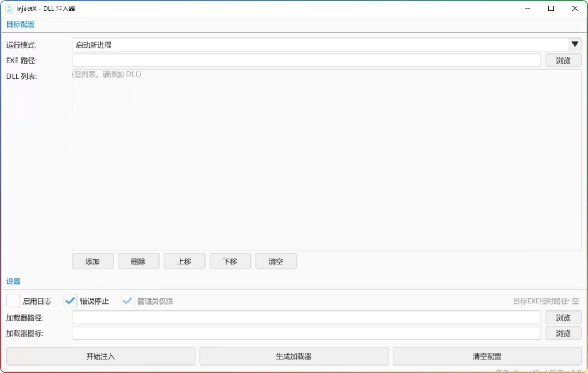Expand the 设置 section header

pos(13,282)
